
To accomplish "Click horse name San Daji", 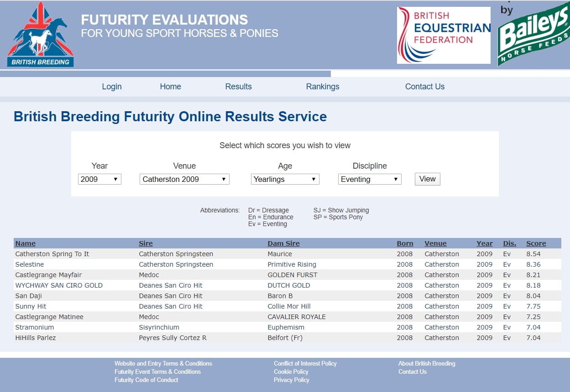I will pos(29,296).
